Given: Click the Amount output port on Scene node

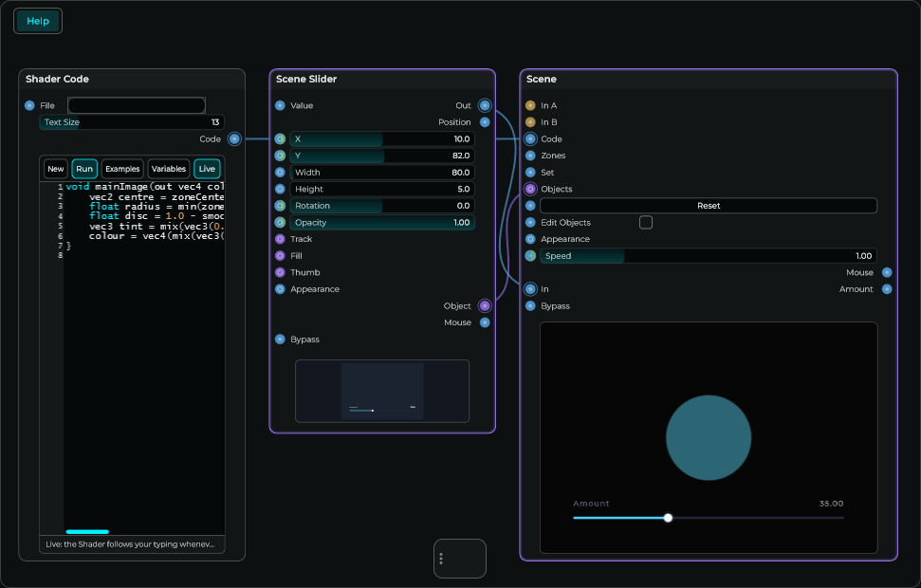Looking at the screenshot, I should point(887,289).
